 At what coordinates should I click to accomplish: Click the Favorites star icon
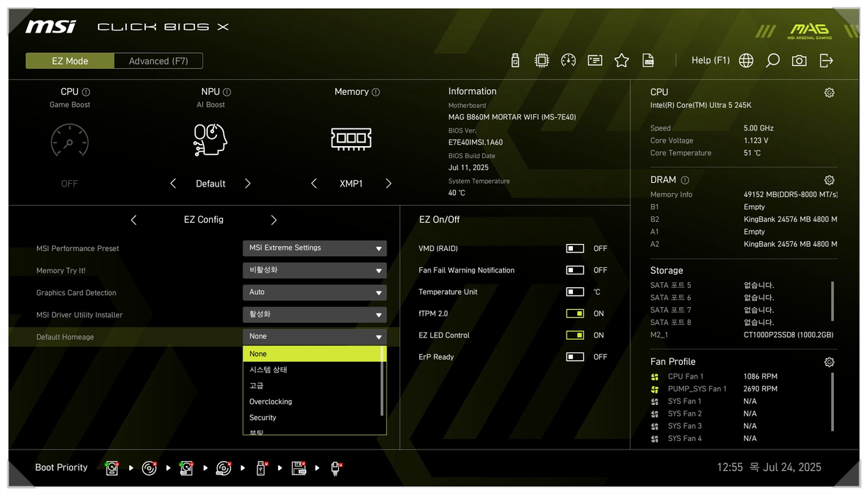pos(622,61)
